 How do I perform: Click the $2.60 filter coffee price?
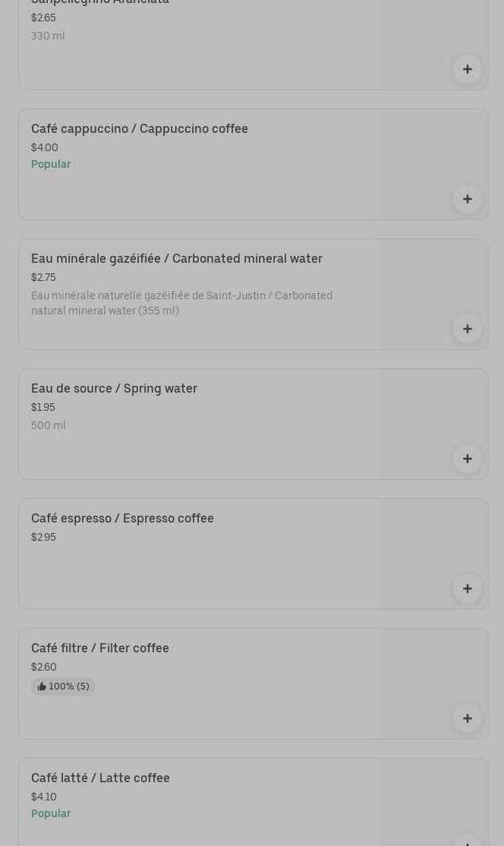point(44,667)
